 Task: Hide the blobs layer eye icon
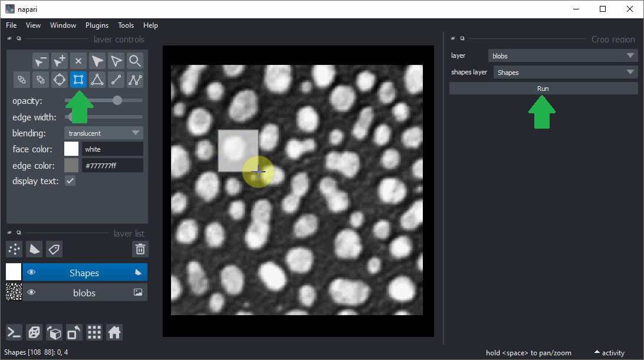(x=31, y=292)
